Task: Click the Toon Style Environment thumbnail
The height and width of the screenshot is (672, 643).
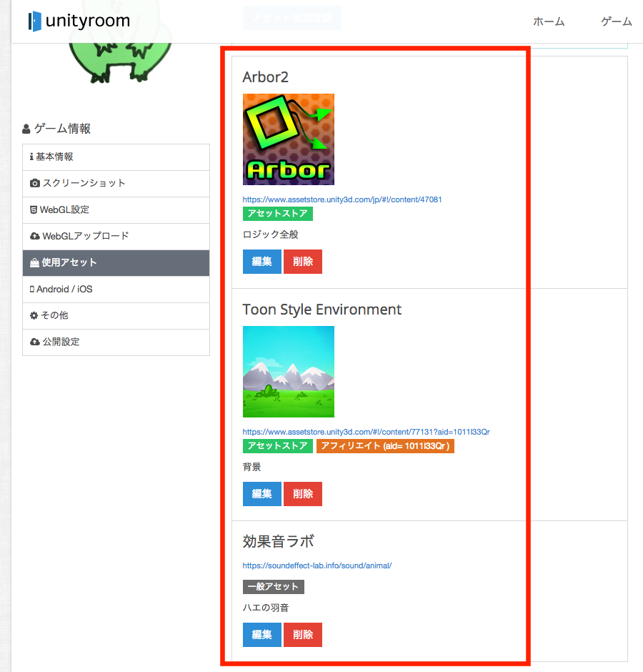Action: coord(289,372)
